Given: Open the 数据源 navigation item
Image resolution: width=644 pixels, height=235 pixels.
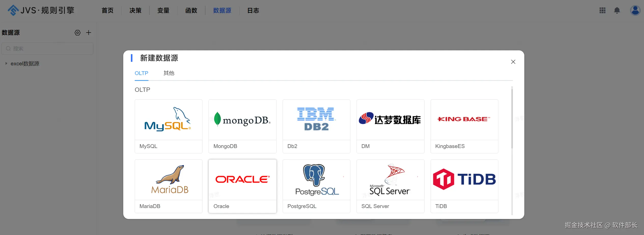Looking at the screenshot, I should point(222,10).
